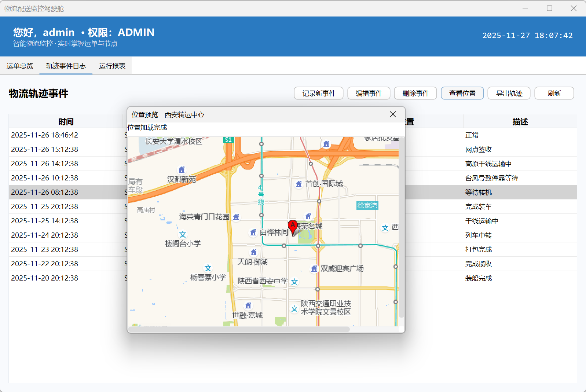
Task: Click school icon above 杨善寨小学
Action: tap(208, 268)
